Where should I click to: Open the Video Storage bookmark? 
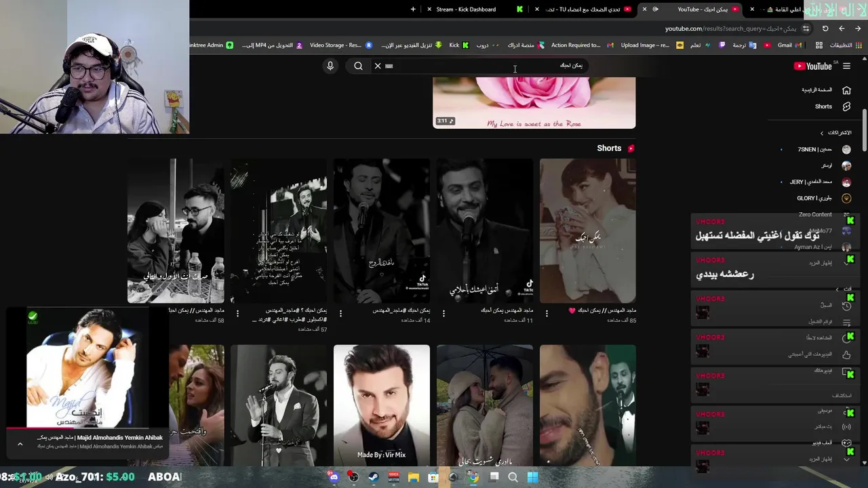[340, 45]
